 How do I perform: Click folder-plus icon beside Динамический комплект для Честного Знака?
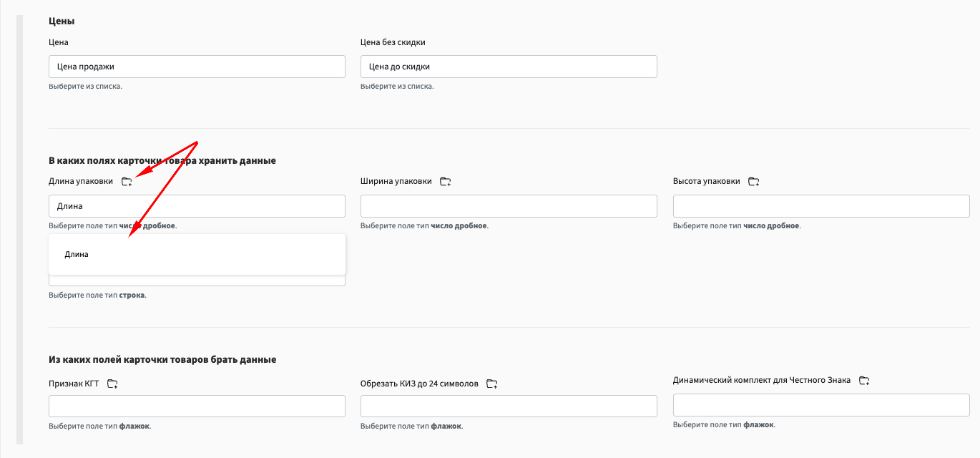(864, 381)
